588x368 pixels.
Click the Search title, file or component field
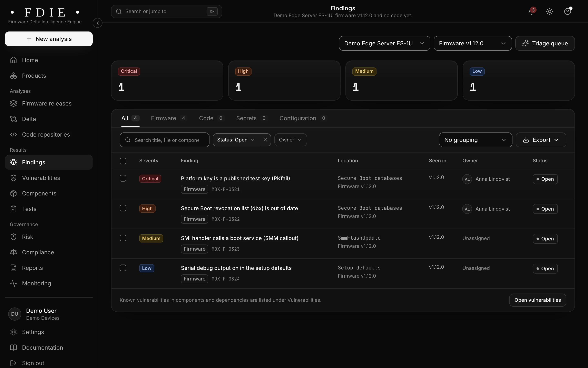[165, 140]
